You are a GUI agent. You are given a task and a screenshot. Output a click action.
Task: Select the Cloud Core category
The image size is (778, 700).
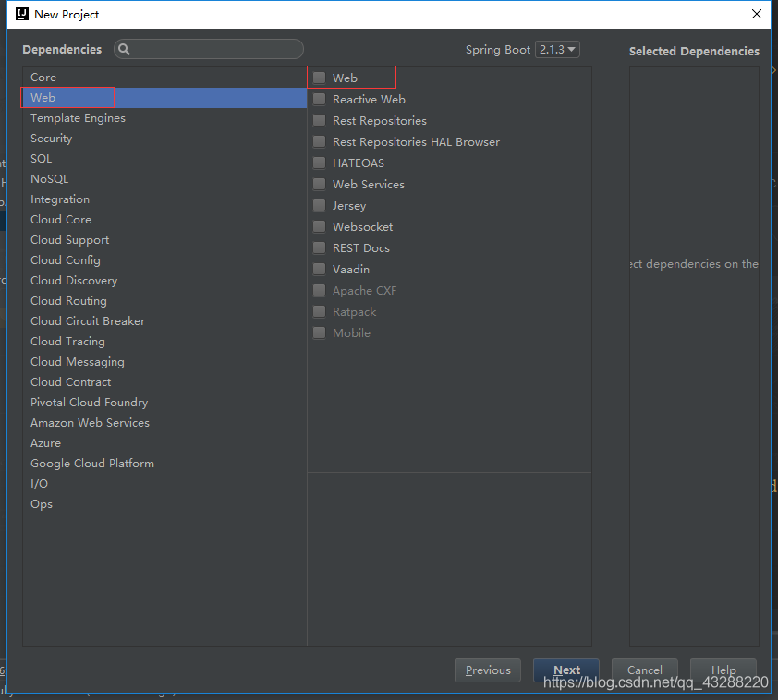tap(164, 220)
